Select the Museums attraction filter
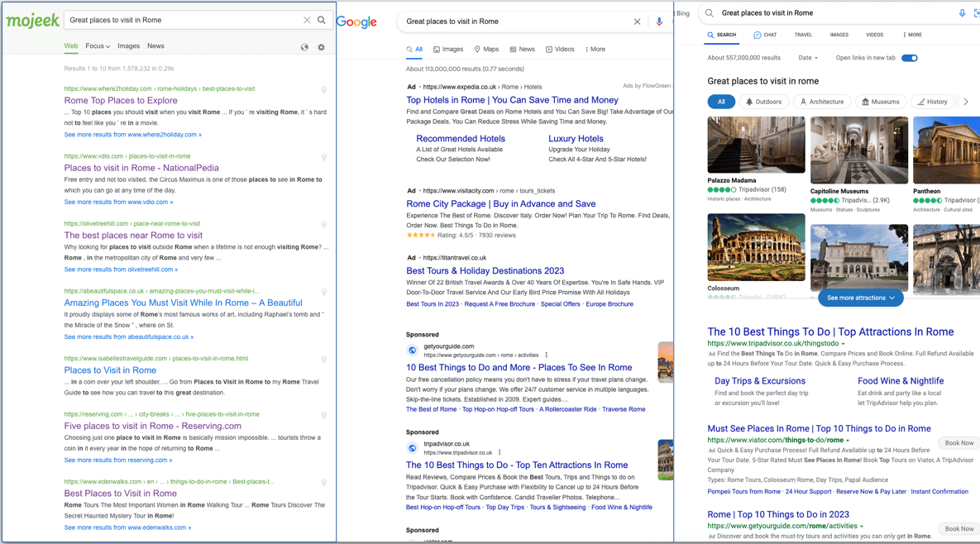The height and width of the screenshot is (544, 980). click(x=880, y=102)
